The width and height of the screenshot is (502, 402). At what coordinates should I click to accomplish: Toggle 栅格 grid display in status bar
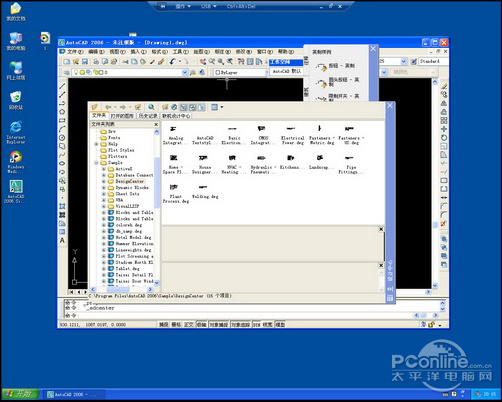(176, 324)
